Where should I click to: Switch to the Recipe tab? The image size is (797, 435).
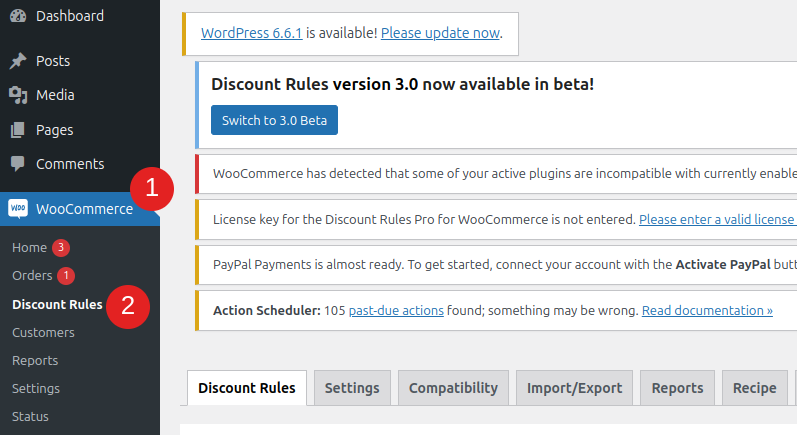tap(755, 388)
